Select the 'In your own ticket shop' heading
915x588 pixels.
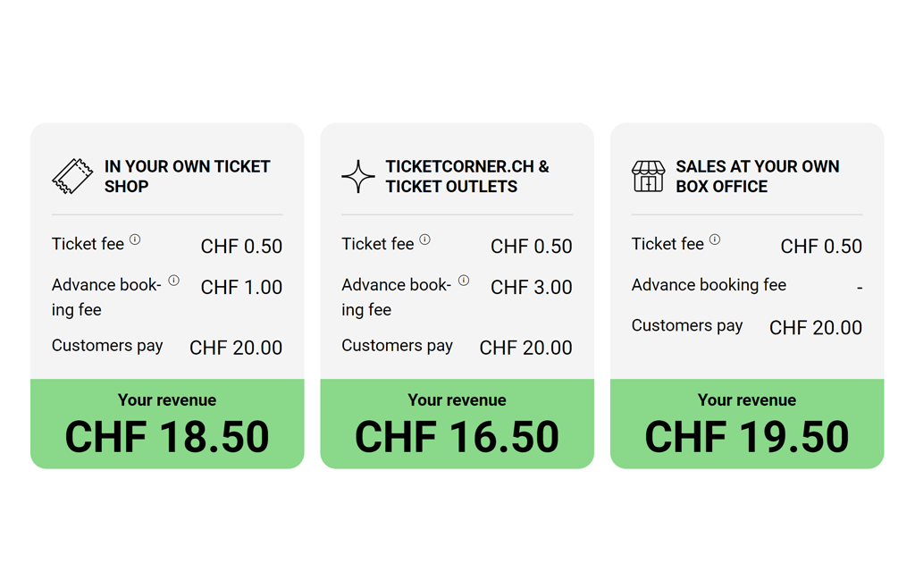tap(188, 176)
